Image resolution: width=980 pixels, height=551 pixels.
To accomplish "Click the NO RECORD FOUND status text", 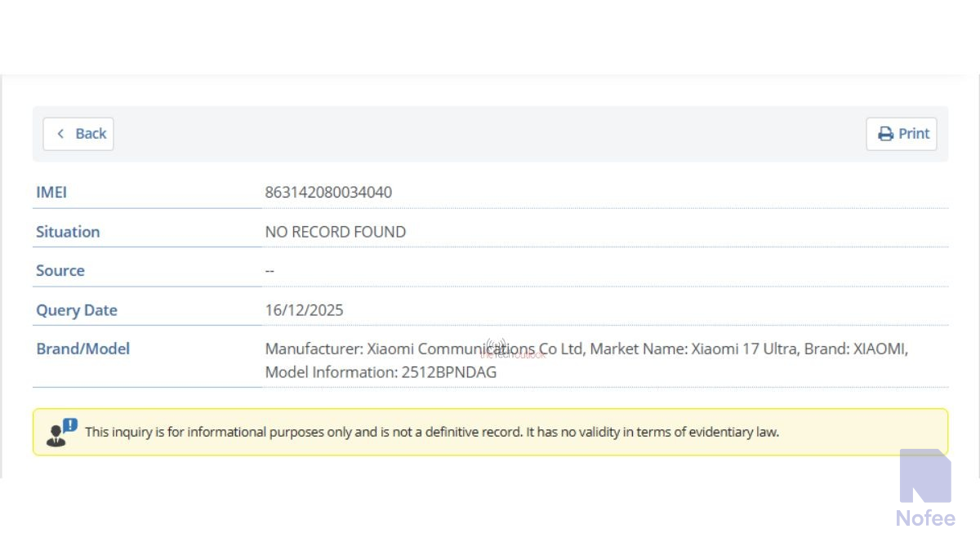I will coord(335,232).
